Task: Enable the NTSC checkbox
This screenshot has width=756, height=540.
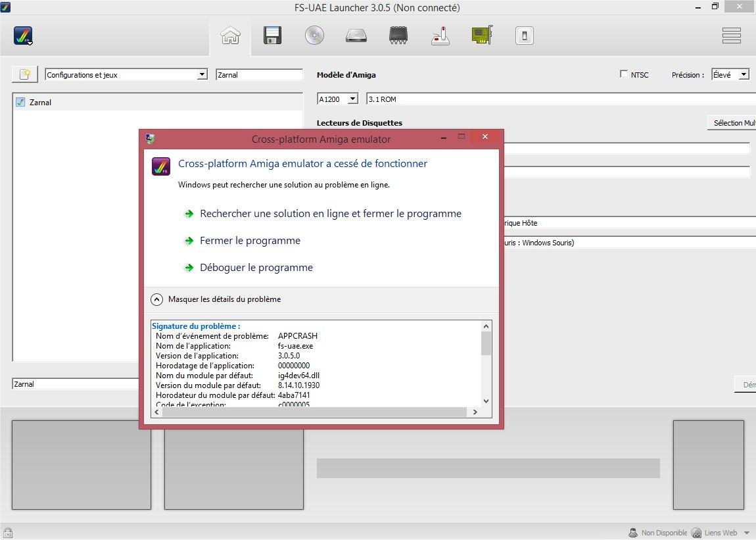Action: [623, 74]
